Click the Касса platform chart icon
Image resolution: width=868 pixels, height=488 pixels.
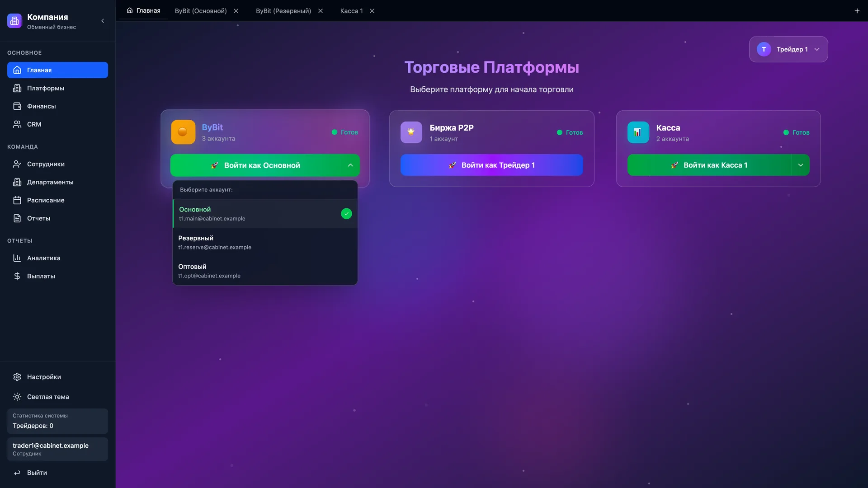pyautogui.click(x=638, y=132)
